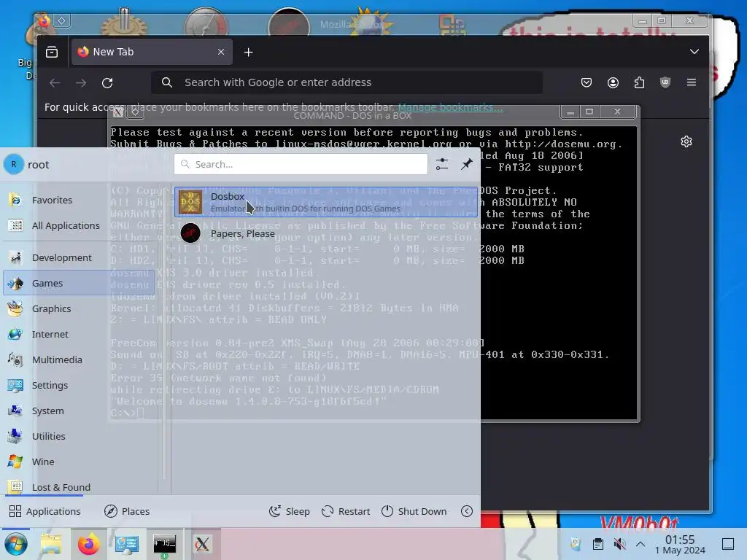
Task: Click Manage bookmarks link
Action: point(450,107)
